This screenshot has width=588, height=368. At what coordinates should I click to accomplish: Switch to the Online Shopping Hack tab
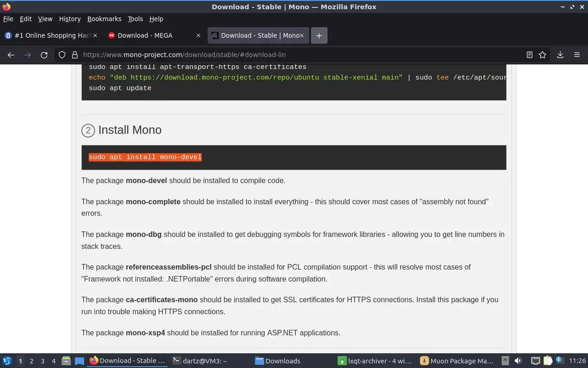51,35
